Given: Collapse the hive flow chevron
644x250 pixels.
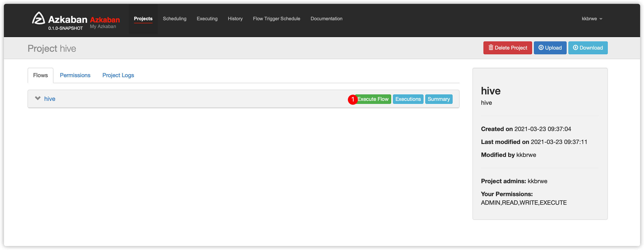Looking at the screenshot, I should tap(38, 98).
